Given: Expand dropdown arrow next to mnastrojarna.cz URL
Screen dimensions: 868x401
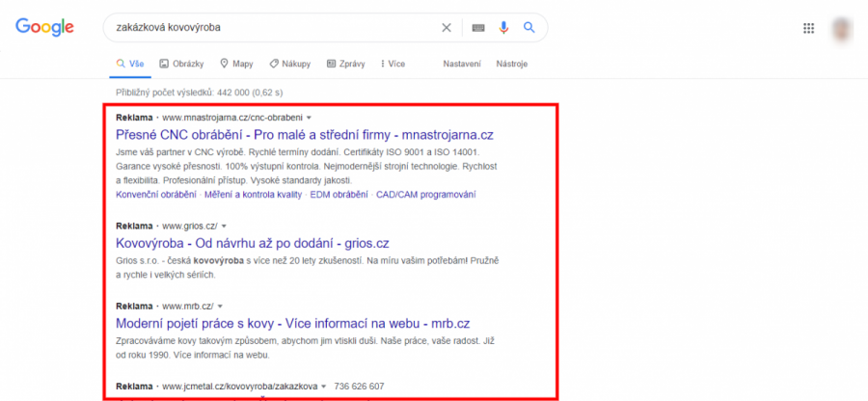Looking at the screenshot, I should click(x=309, y=118).
